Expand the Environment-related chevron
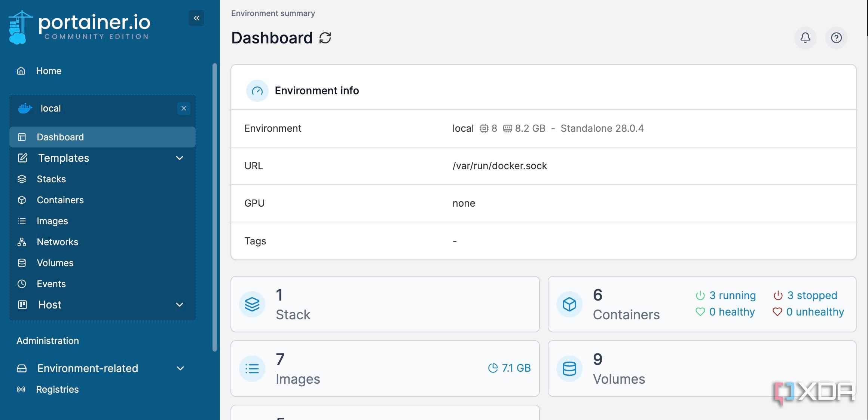This screenshot has width=868, height=420. coord(180,368)
